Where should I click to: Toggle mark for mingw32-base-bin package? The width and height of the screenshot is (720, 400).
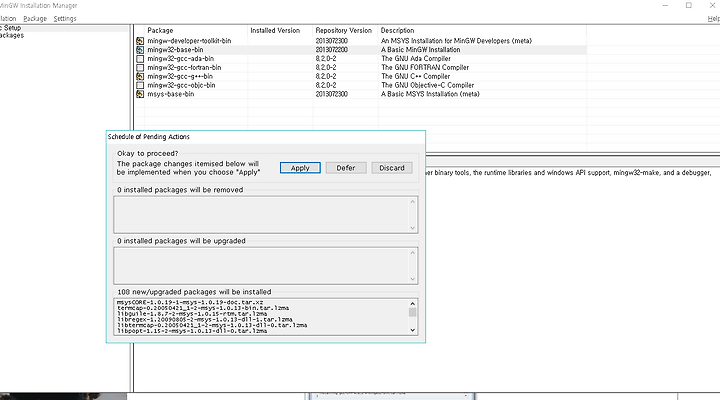click(140, 50)
